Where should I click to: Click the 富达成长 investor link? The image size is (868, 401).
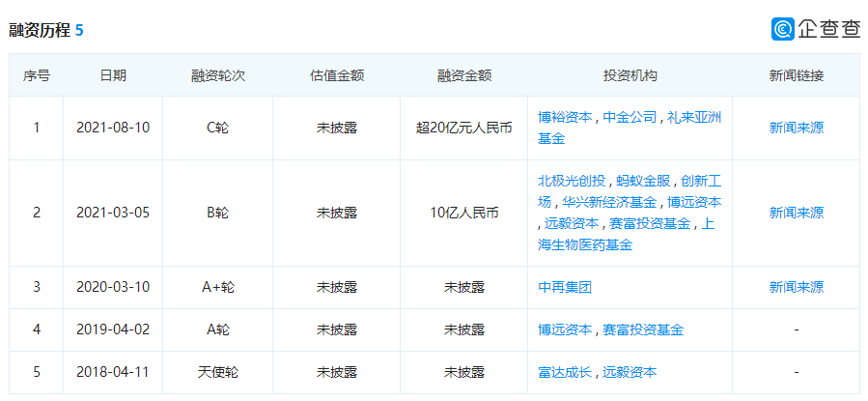point(565,372)
